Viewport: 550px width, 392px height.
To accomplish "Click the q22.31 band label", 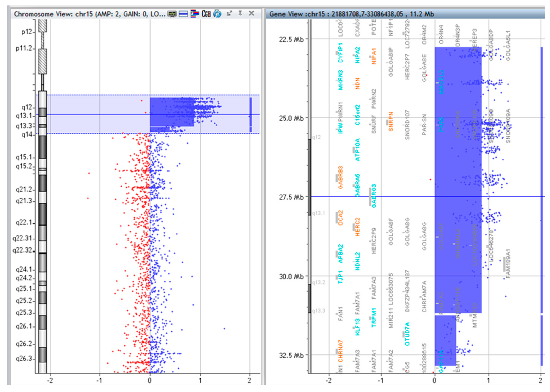I will 22,239.
